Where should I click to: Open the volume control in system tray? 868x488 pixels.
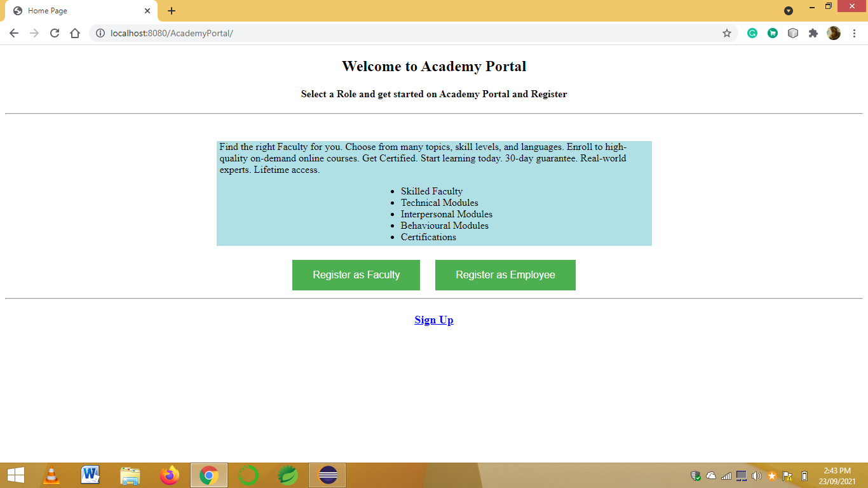[756, 476]
